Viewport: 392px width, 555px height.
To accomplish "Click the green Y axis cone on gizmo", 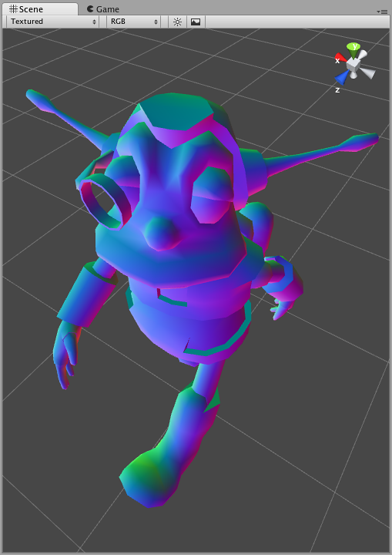I will (x=353, y=49).
